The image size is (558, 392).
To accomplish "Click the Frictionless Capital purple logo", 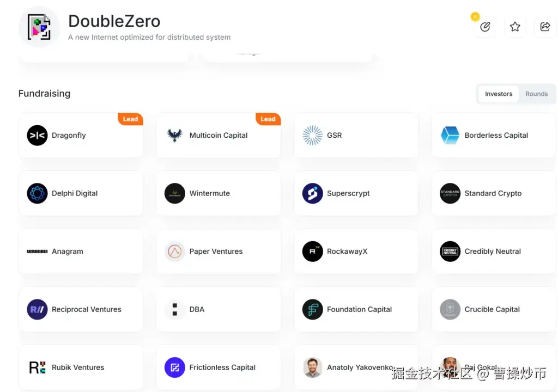I will point(175,367).
